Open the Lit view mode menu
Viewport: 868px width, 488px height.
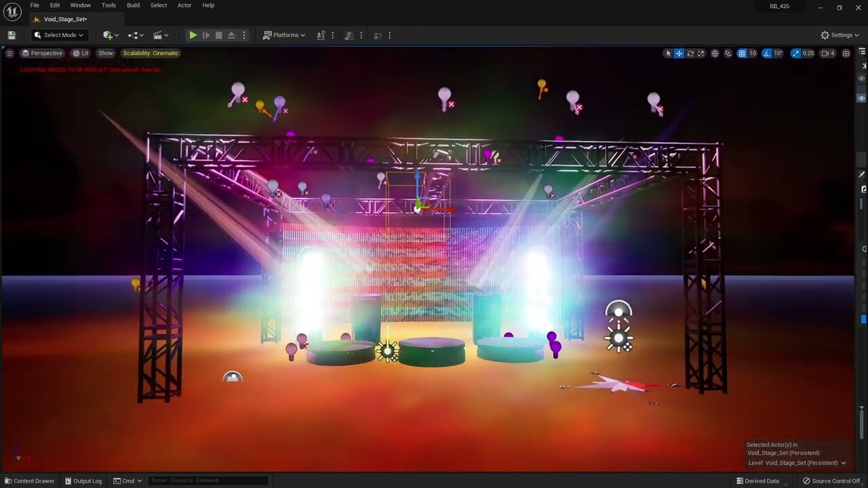coord(80,53)
